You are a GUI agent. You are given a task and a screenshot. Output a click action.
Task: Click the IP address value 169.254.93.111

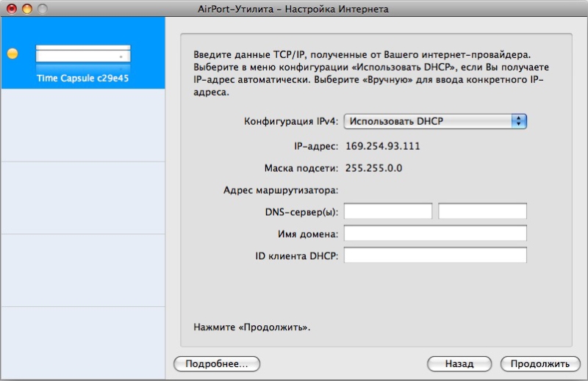pos(382,146)
